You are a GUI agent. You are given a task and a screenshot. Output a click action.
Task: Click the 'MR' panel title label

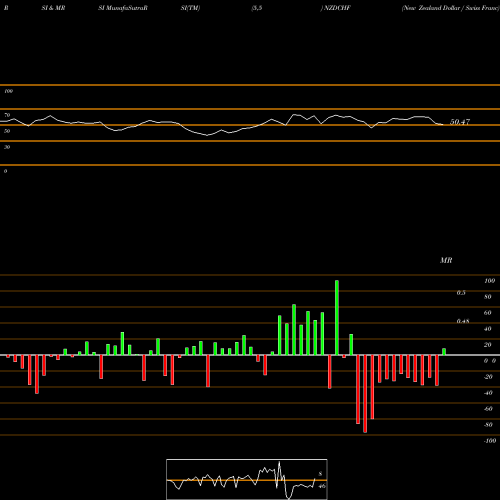(446, 260)
